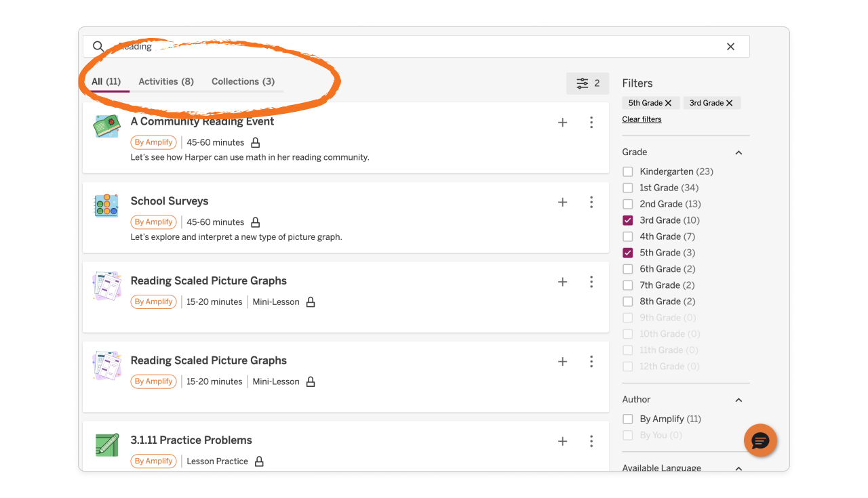Viewport: 868px width, 498px height.
Task: Clear the search field with X
Action: click(x=730, y=47)
